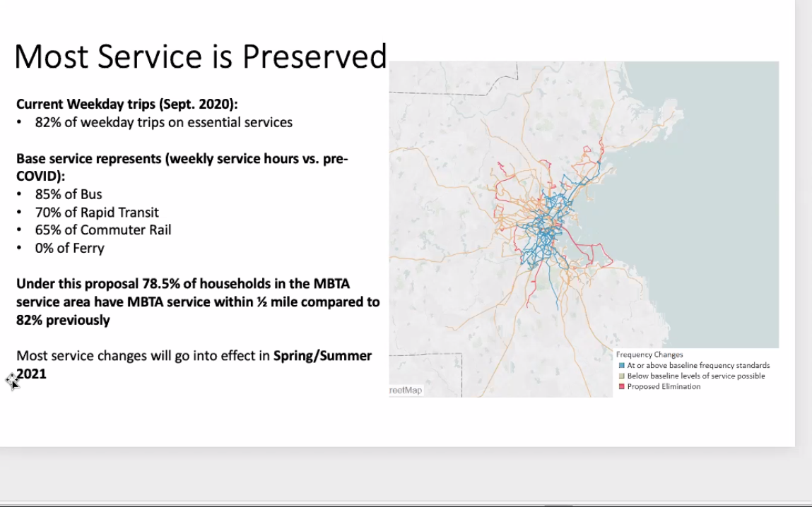This screenshot has width=812, height=507.
Task: Click the 'Proposed Elimination' legend label
Action: click(x=664, y=386)
